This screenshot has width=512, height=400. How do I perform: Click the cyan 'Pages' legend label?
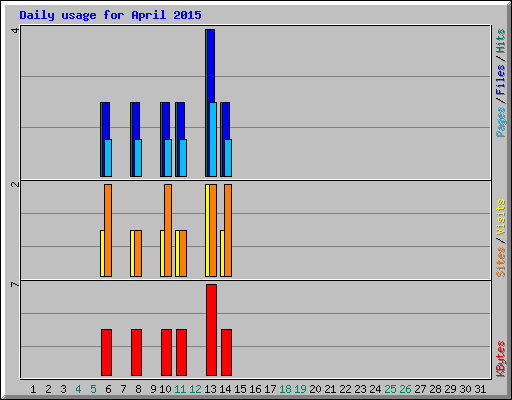500,122
